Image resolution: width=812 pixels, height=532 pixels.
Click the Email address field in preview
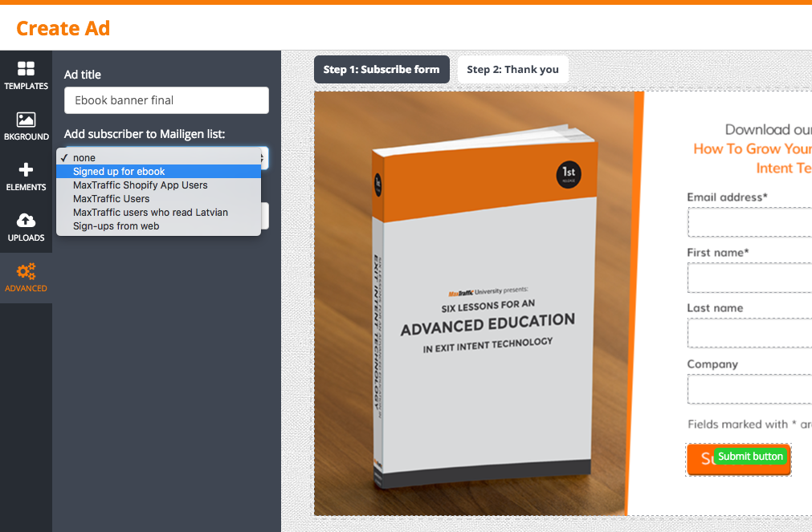point(750,222)
